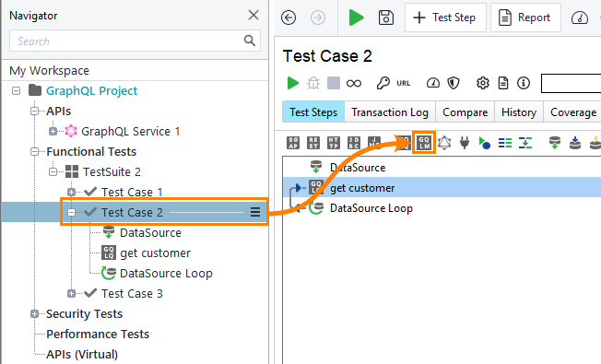Screen dimensions: 601x364
Task: Run Test Case 2 with green play
Action: [x=293, y=83]
